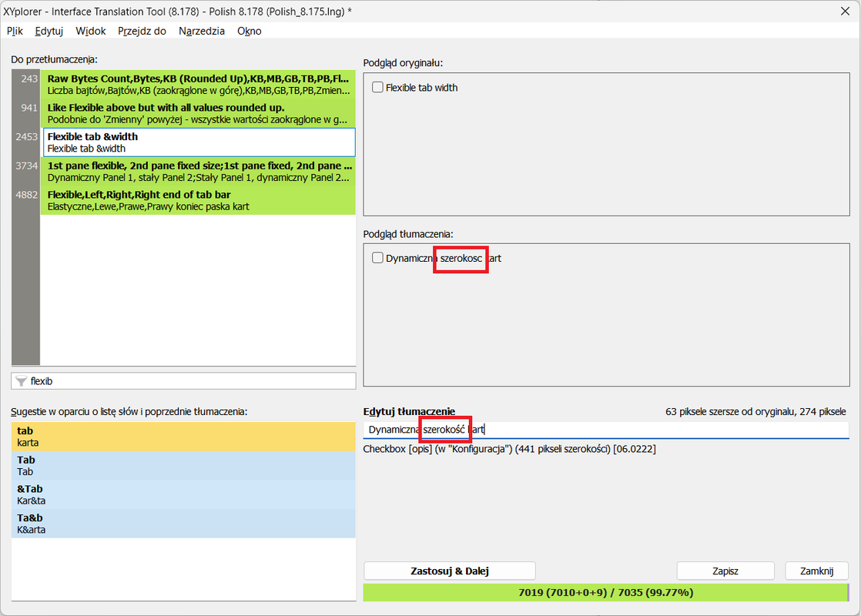Pick suggestion '&Tab' / 'Kar&ta'

(183, 494)
